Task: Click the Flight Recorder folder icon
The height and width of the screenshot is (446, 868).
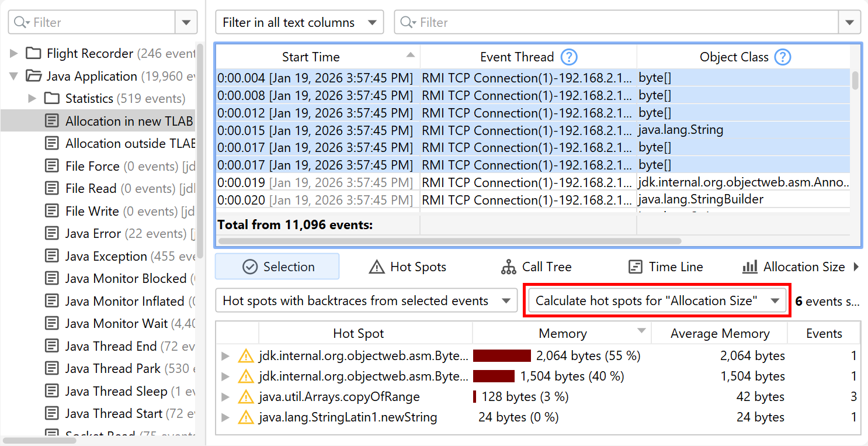Action: tap(34, 54)
